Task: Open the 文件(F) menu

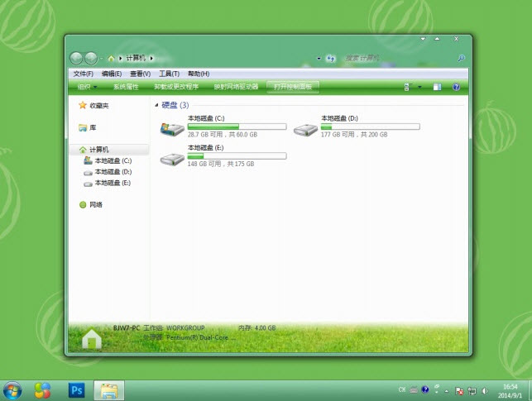Action: (83, 74)
